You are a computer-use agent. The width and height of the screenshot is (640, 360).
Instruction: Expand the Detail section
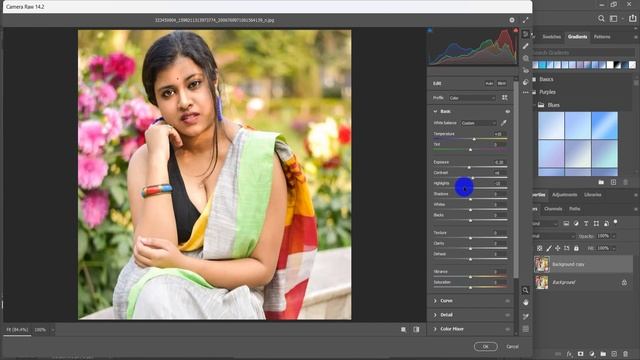pos(435,315)
